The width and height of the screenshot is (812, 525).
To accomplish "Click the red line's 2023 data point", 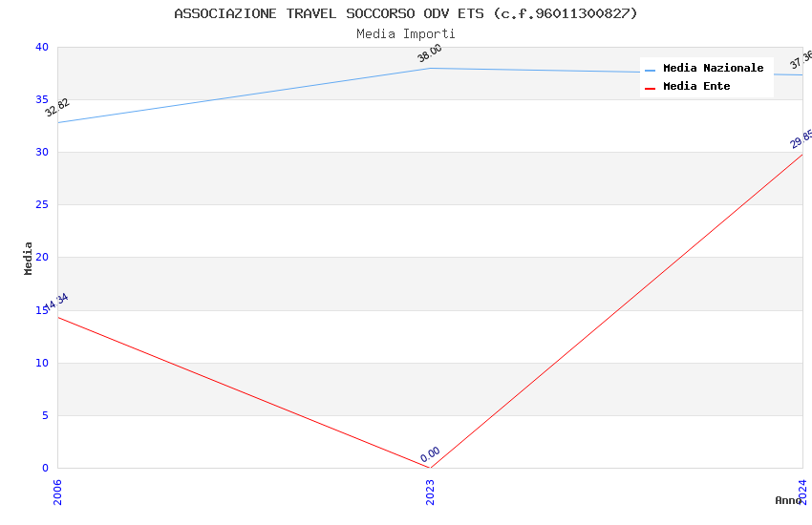I will point(430,468).
